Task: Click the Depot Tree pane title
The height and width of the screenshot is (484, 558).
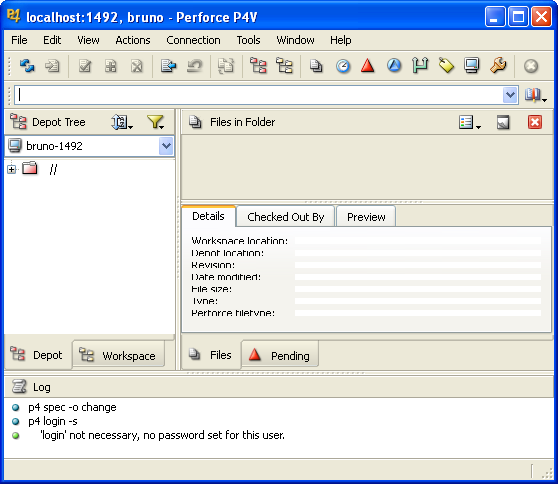Action: coord(59,122)
